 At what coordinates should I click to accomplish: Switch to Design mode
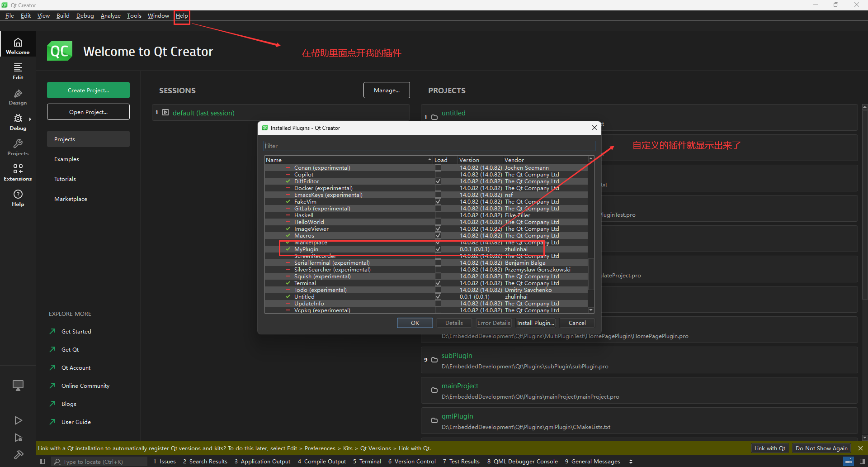pos(18,96)
